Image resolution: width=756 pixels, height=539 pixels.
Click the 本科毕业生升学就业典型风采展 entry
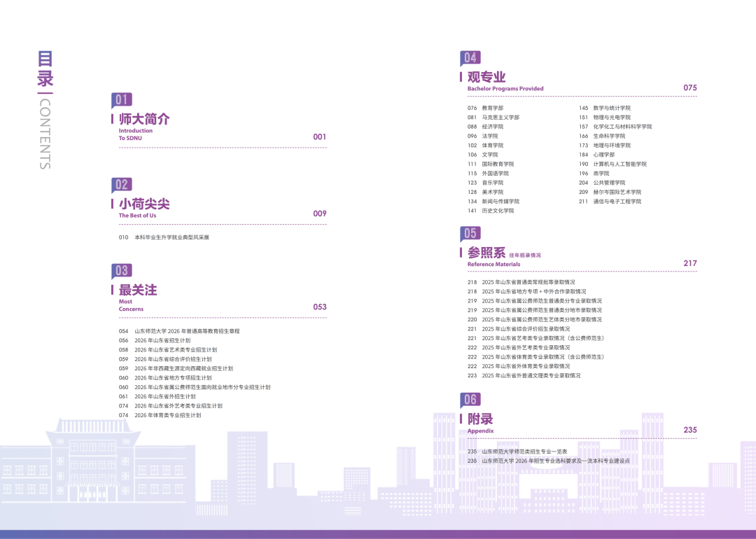(x=164, y=237)
